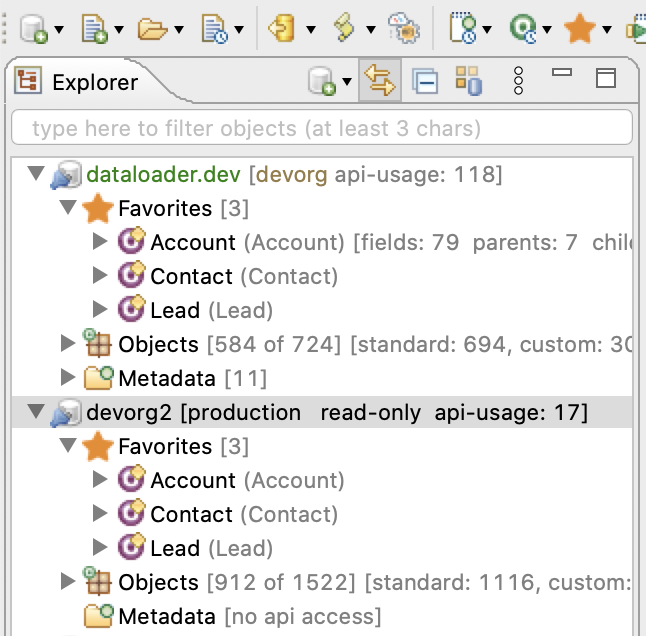
Task: Click the notepad with user clock icon
Action: click(x=463, y=28)
